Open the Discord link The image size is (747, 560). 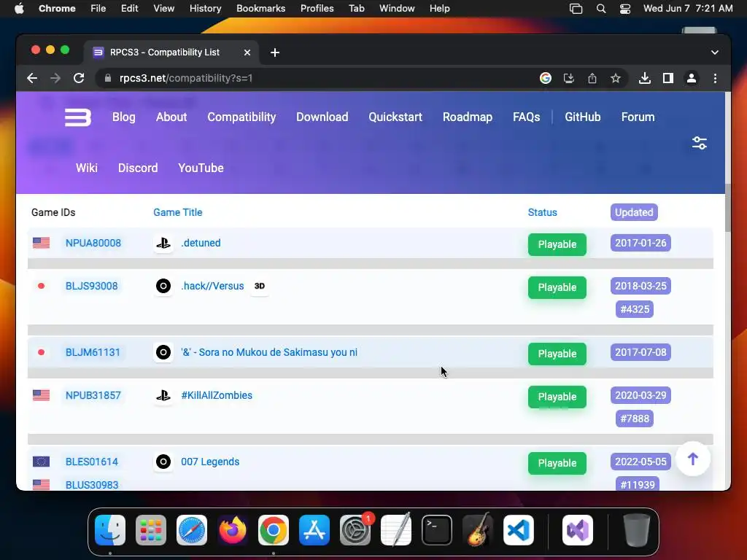[138, 168]
